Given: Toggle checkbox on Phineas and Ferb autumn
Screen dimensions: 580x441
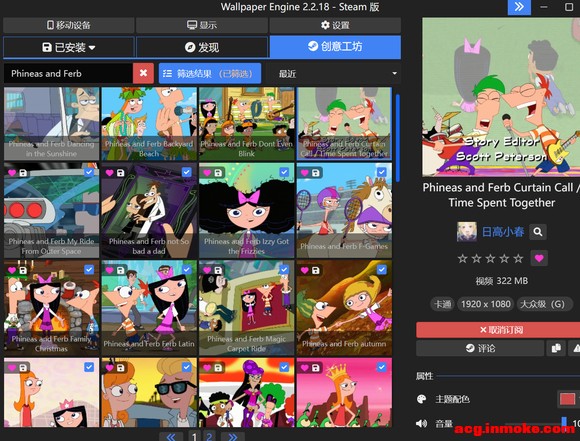Looking at the screenshot, I should (381, 269).
